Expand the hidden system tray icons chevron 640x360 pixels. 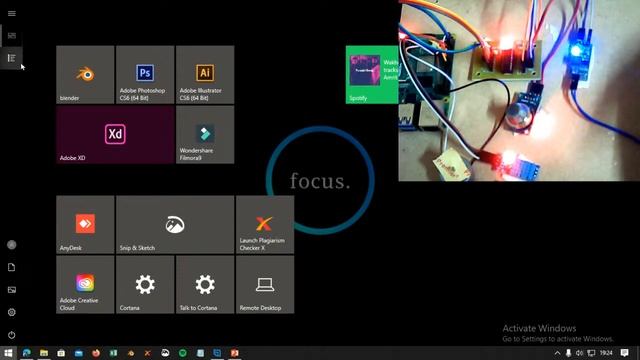tap(557, 353)
